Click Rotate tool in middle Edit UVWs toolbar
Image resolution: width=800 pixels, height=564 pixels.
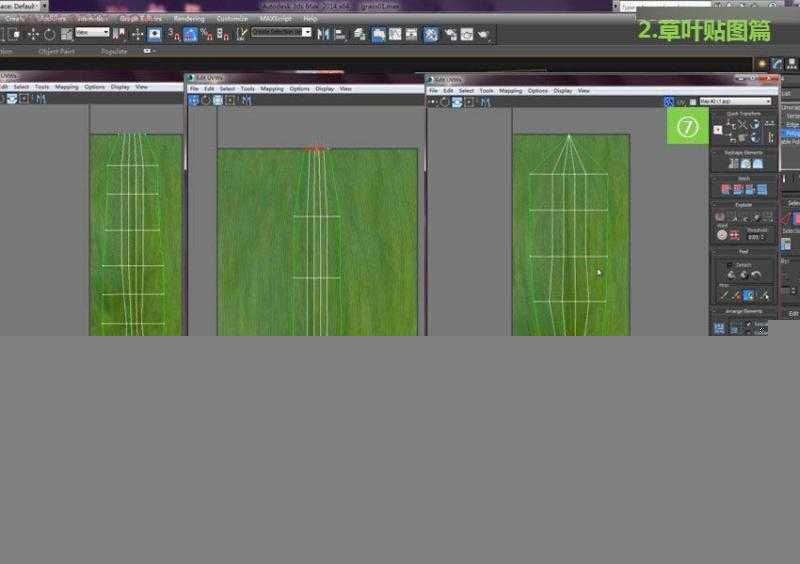click(206, 101)
